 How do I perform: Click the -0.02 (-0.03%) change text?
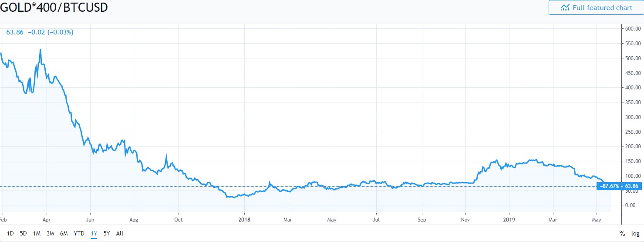[51, 32]
